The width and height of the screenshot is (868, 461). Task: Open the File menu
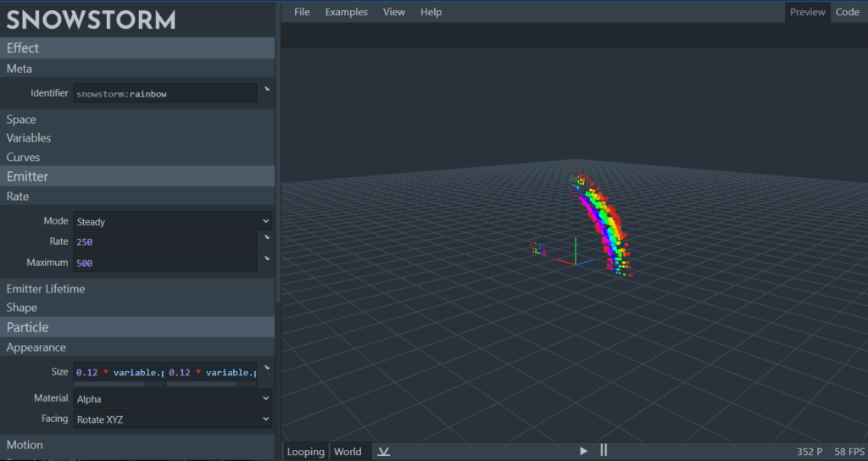click(x=302, y=12)
